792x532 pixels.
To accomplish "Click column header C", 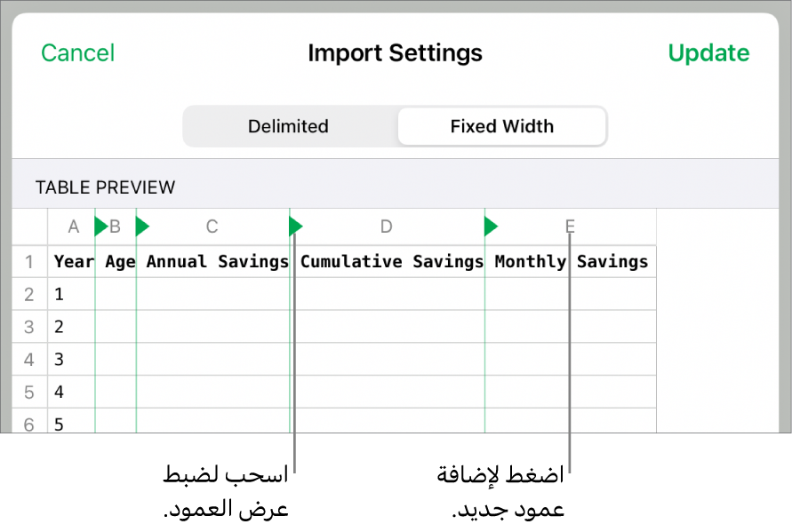I will pos(212,227).
